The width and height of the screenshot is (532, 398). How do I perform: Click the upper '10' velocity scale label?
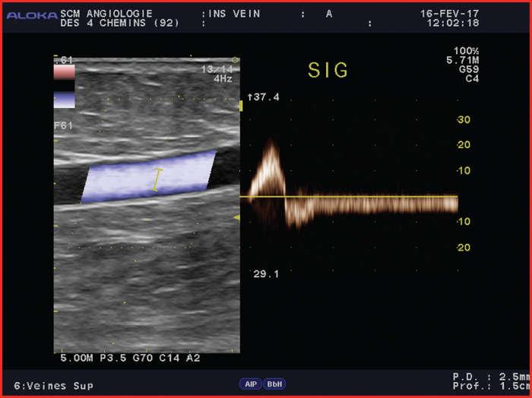pyautogui.click(x=464, y=171)
